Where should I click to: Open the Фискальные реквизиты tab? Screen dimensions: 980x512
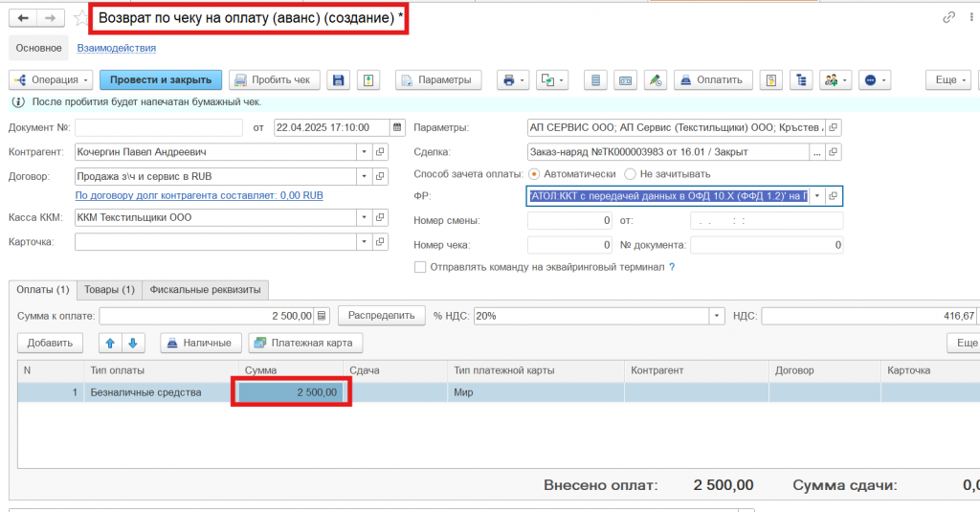tap(205, 290)
